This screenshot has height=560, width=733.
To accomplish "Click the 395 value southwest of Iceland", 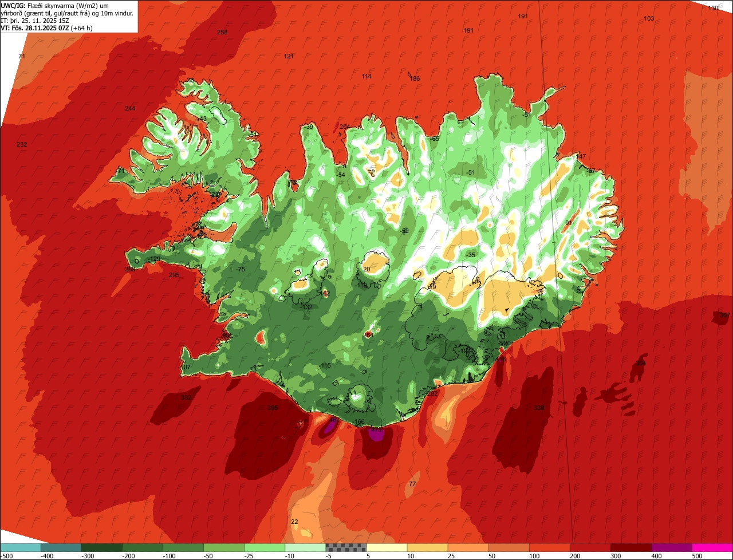I will click(x=273, y=408).
